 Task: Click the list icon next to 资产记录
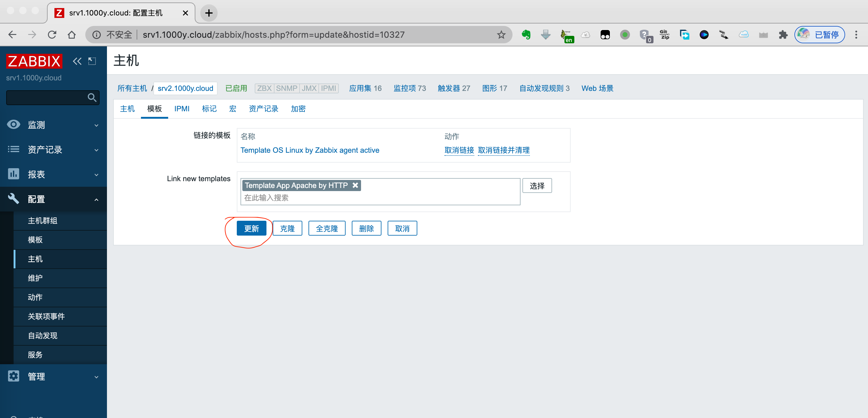[x=14, y=149]
